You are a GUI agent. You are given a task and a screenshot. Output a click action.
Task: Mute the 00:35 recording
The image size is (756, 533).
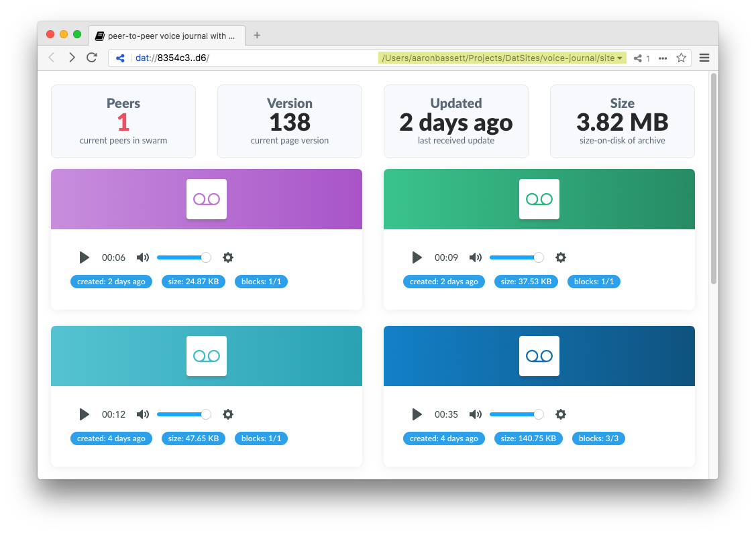(476, 414)
